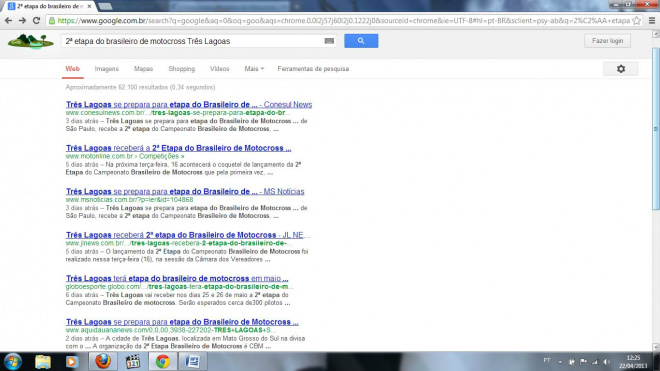The image size is (660, 371).
Task: Open a new tab
Action: point(105,6)
